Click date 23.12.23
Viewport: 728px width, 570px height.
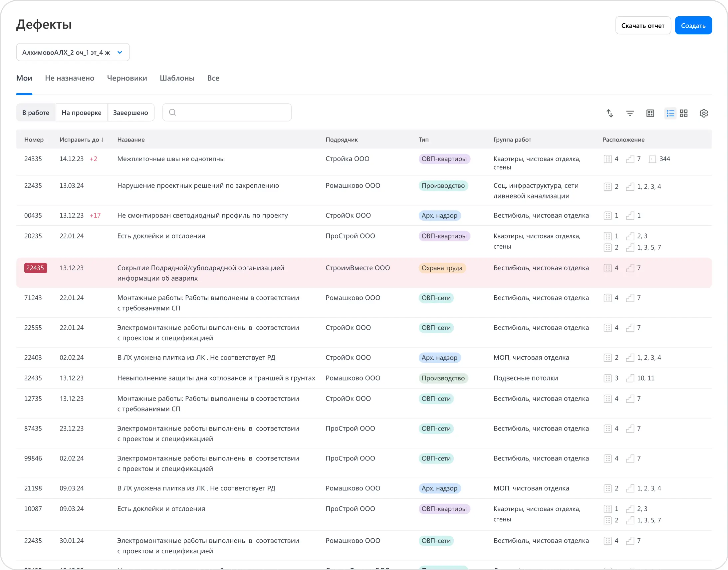pos(72,428)
